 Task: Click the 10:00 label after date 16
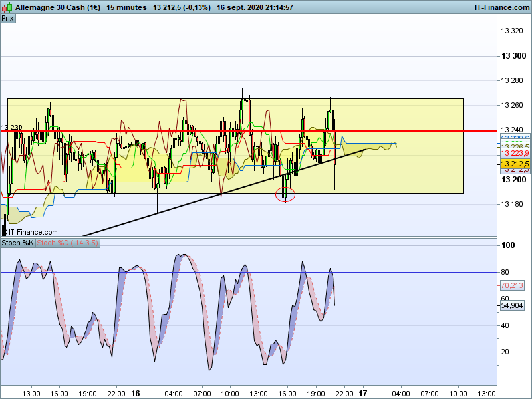(230, 394)
